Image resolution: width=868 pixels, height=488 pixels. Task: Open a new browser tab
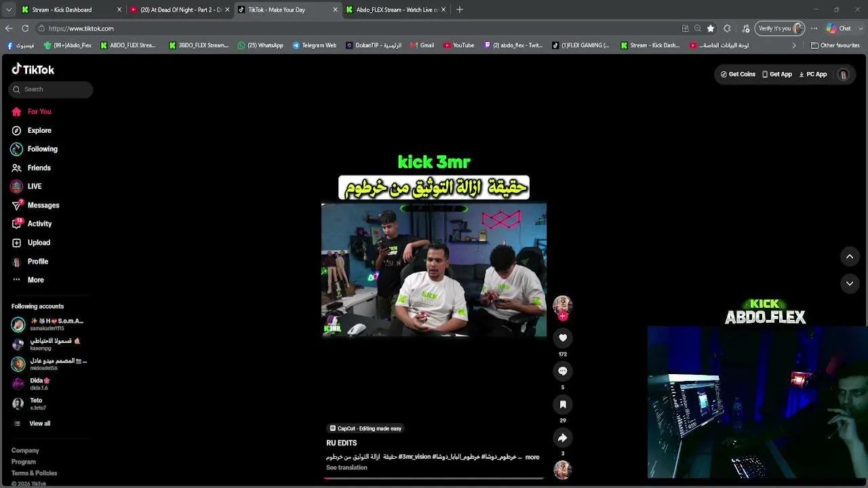point(460,9)
